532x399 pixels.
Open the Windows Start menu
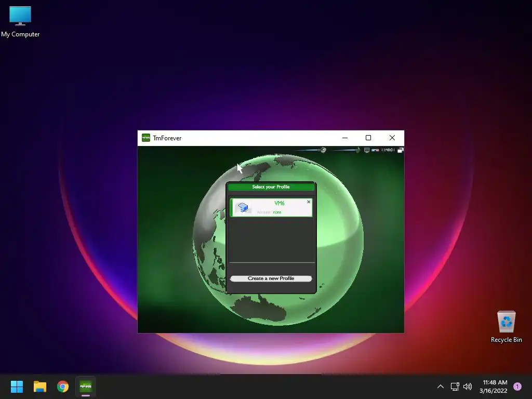pyautogui.click(x=17, y=387)
